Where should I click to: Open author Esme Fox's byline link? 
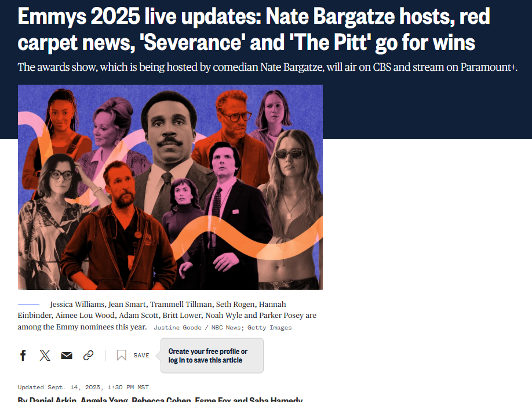tap(213, 400)
